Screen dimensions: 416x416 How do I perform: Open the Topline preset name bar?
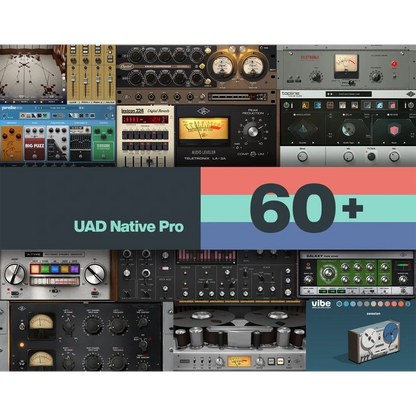coord(348,94)
